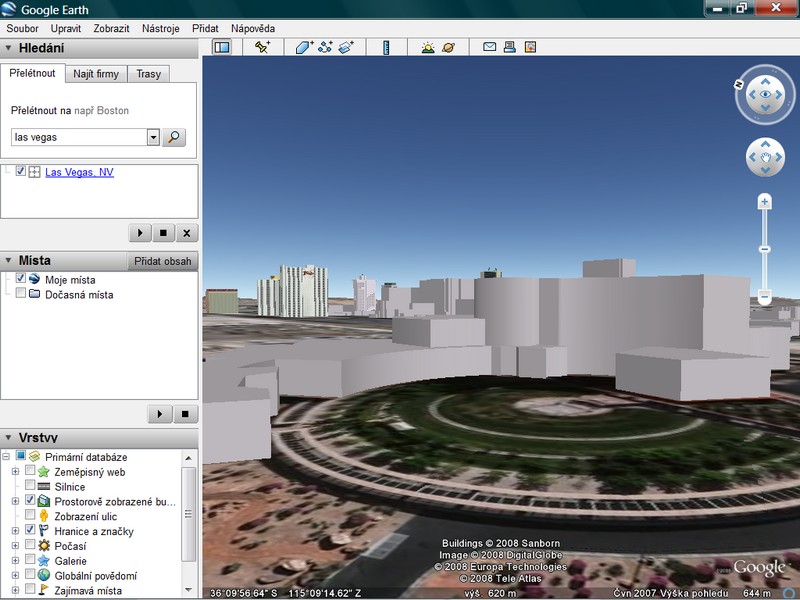
Task: Enable the Počasí layer checkbox
Action: tap(30, 544)
